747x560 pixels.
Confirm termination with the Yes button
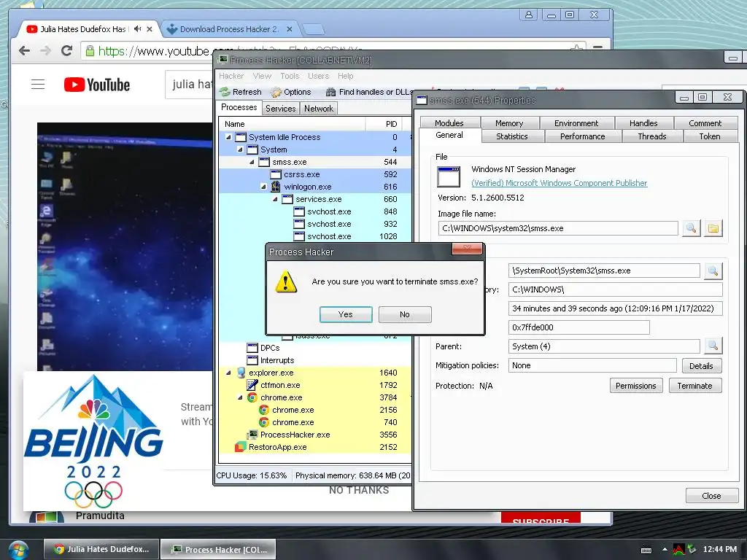[x=345, y=314]
